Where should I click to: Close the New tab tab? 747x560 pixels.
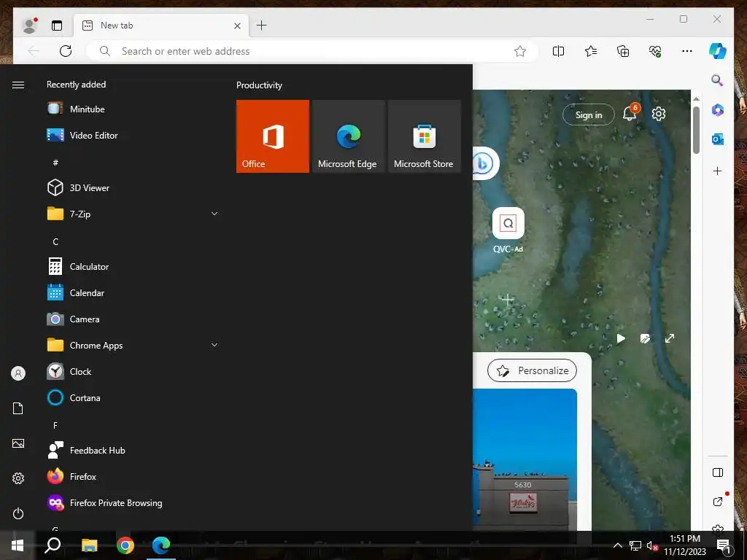pyautogui.click(x=237, y=26)
